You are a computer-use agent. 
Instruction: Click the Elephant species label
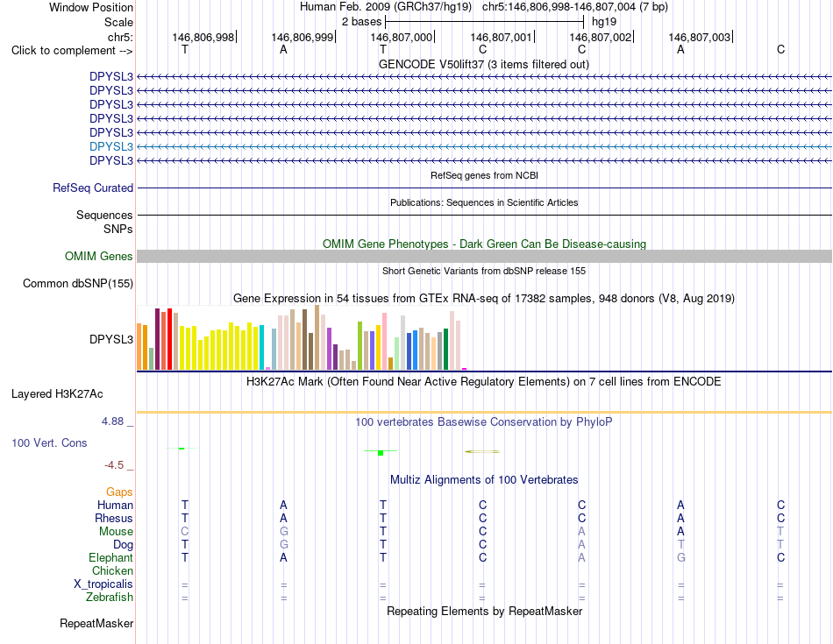(111, 557)
